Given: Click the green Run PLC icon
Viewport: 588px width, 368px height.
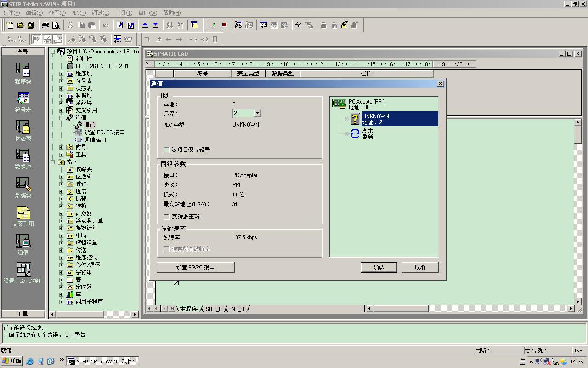Looking at the screenshot, I should pos(214,25).
